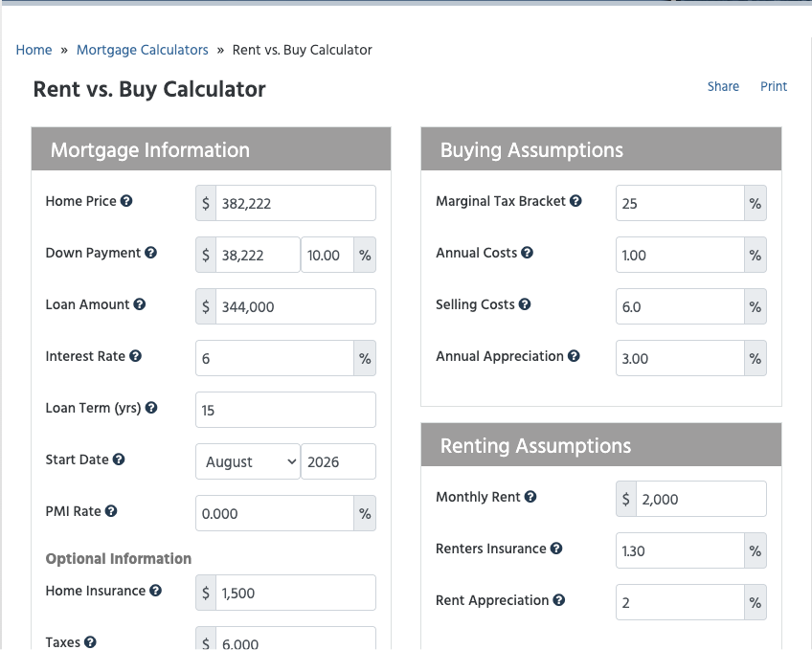Click the Loan Term help icon
The image size is (812, 650).
tap(151, 408)
